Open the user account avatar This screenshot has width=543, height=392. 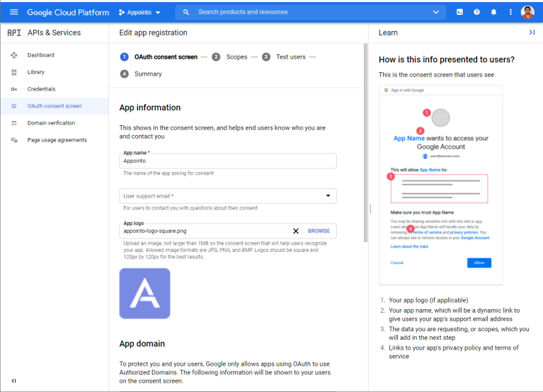pos(527,12)
